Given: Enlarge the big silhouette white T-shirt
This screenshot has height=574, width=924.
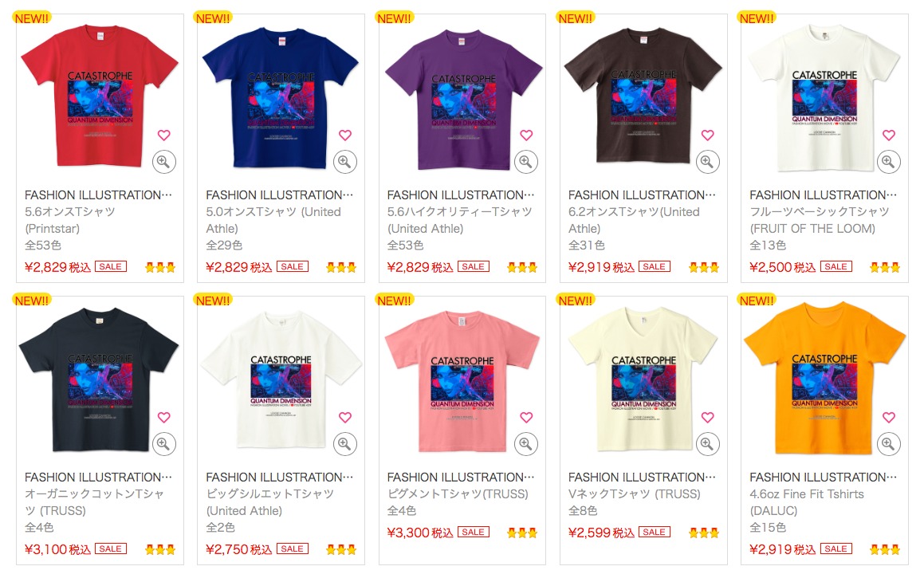Looking at the screenshot, I should point(344,444).
